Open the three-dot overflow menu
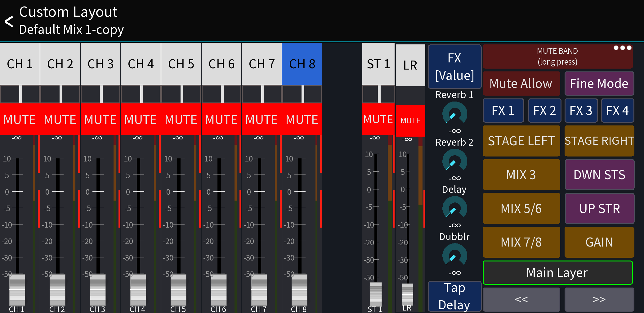This screenshot has width=644, height=313. point(622,48)
